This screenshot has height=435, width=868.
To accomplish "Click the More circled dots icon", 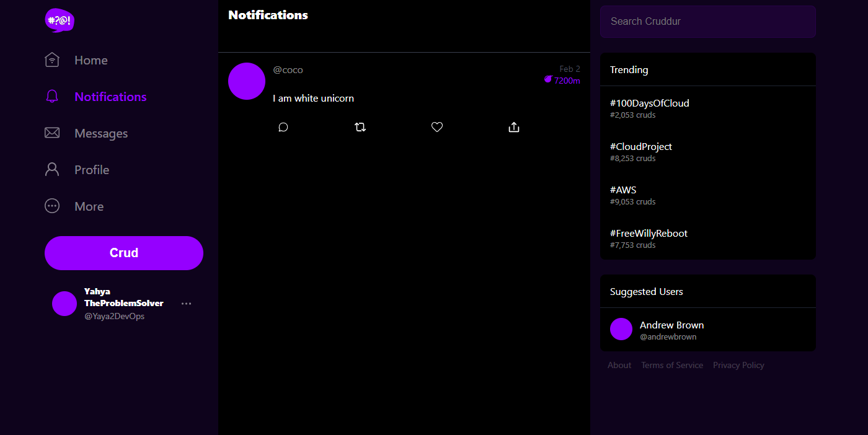I will click(52, 206).
